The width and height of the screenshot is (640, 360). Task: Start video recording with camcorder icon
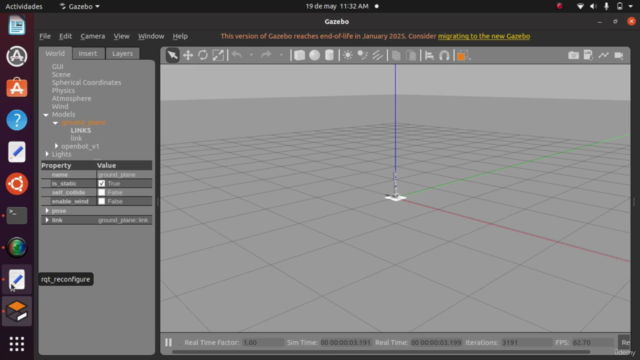coord(619,55)
